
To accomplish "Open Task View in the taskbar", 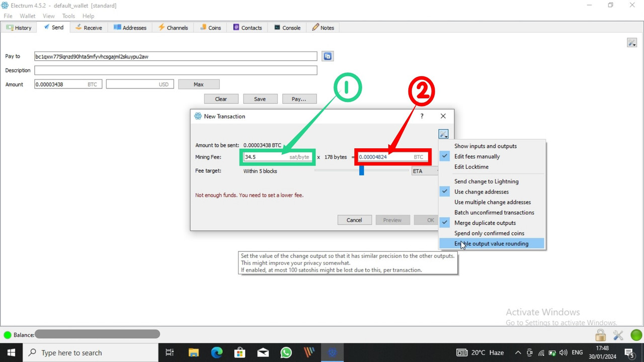I will [x=170, y=352].
